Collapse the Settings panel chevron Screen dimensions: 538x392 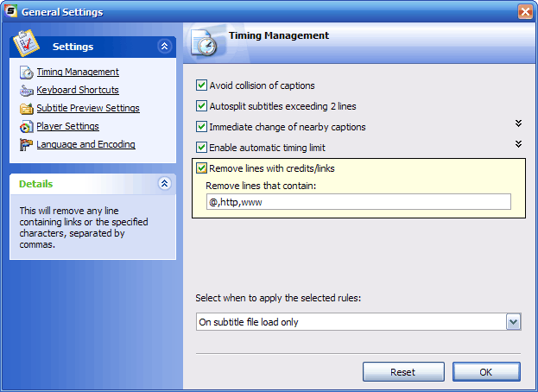click(164, 46)
